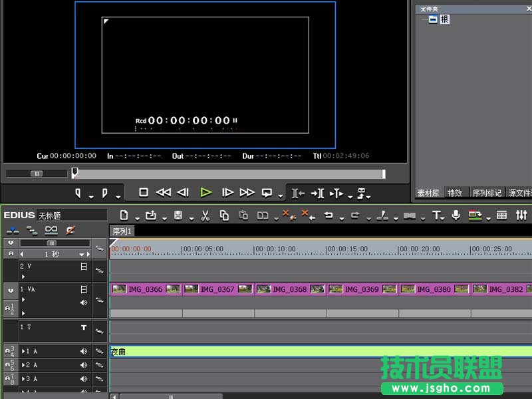Open undo history dropdown arrow
The height and width of the screenshot is (399, 532).
pos(342,219)
